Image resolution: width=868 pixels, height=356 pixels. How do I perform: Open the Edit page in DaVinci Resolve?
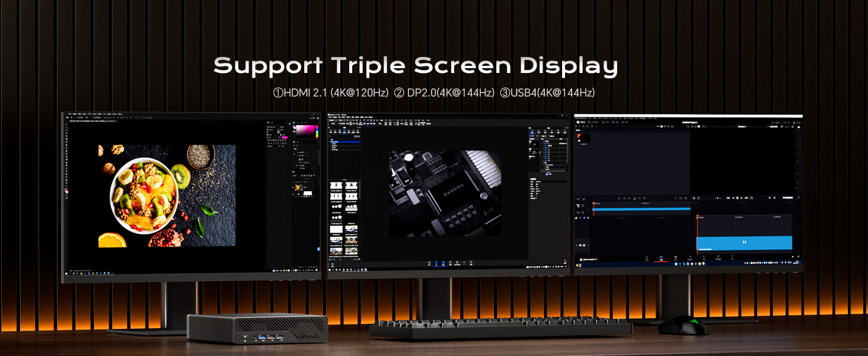click(675, 258)
